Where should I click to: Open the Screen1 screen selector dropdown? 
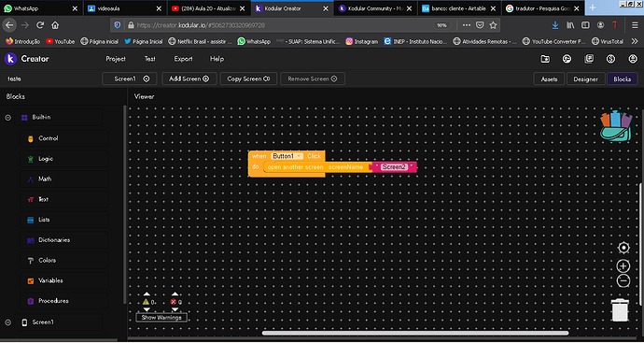(x=130, y=79)
